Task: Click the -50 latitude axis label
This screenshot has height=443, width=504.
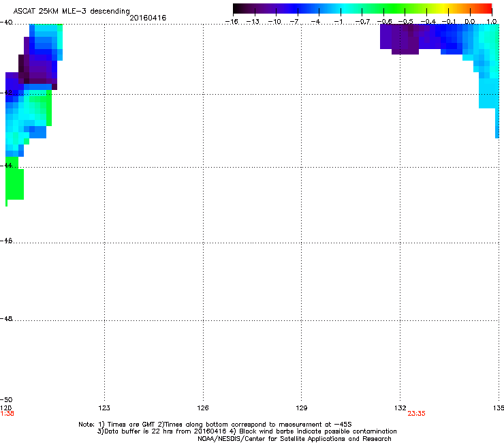Action: tap(6, 400)
